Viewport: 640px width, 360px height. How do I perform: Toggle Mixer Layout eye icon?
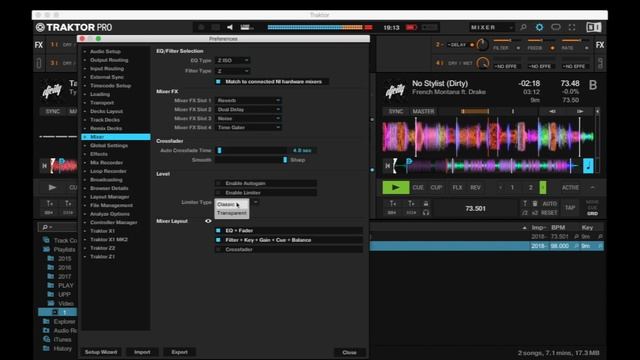point(208,221)
